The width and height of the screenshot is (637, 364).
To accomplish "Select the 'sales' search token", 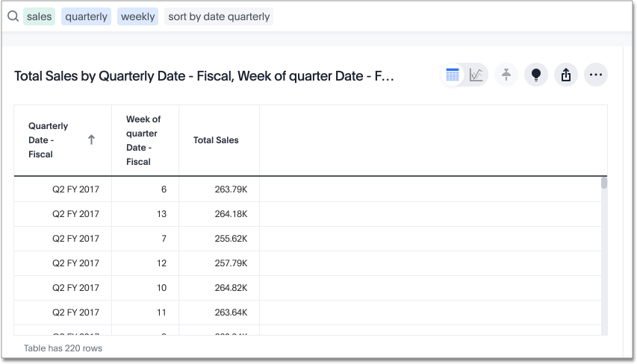I will (39, 16).
